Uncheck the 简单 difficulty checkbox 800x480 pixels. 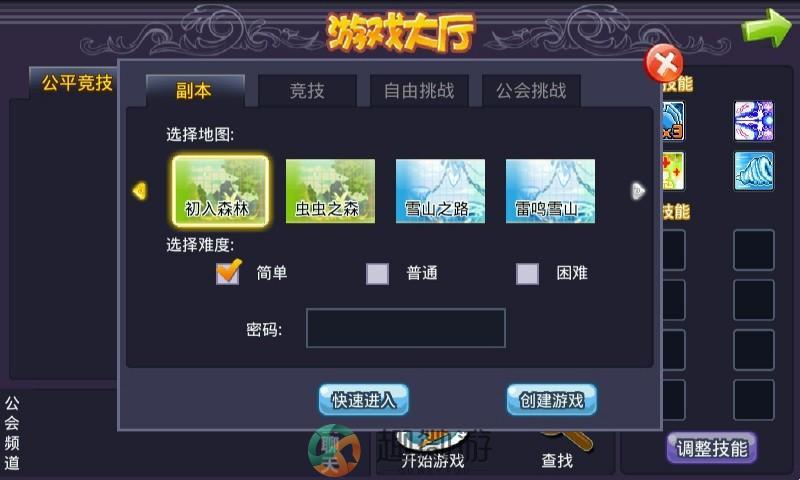228,272
